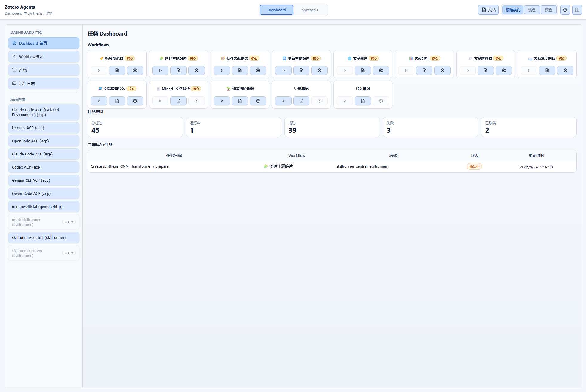This screenshot has width=586, height=392.
Task: Click timestamp 2026/6/24 22:02:39
Action: click(536, 167)
